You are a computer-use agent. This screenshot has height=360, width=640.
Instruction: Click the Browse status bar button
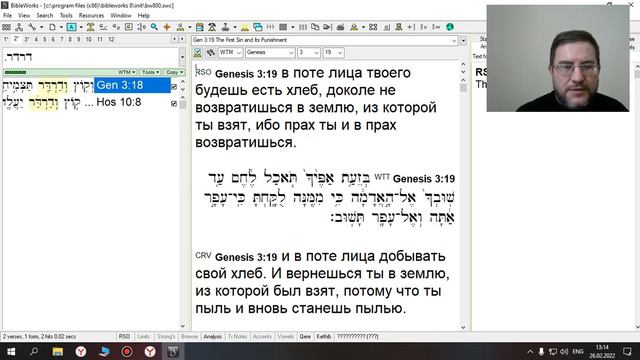(189, 336)
